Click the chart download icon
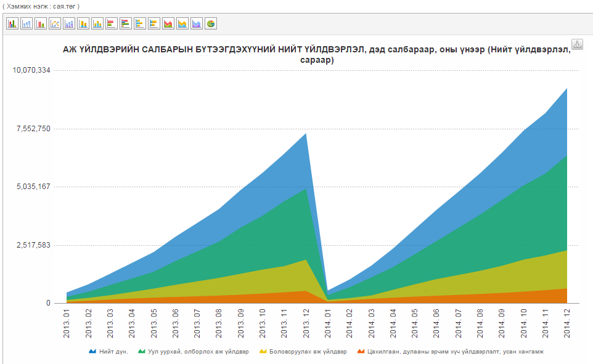Viewport: 593px width, 364px height. point(577,44)
